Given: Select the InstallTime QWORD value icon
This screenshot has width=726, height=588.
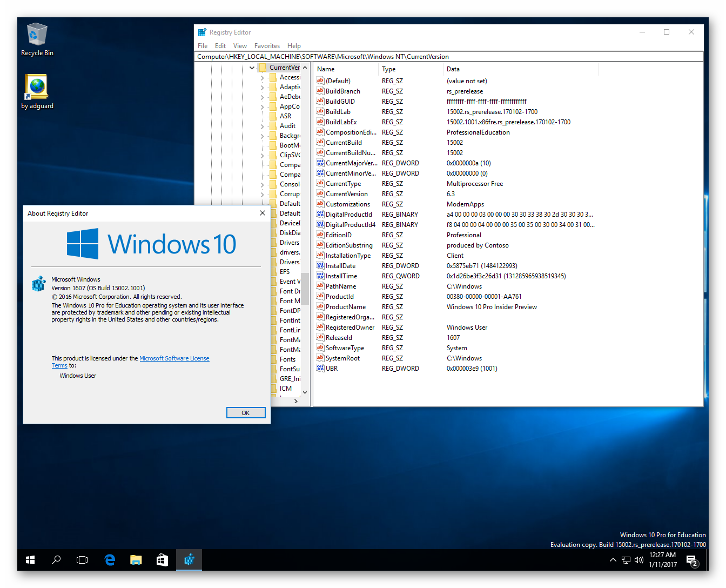Looking at the screenshot, I should pyautogui.click(x=320, y=276).
